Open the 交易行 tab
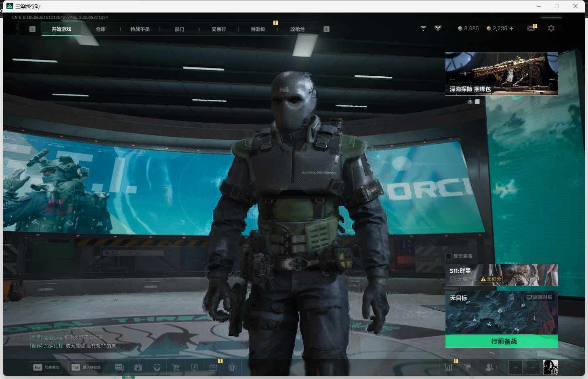The height and width of the screenshot is (379, 588). [218, 29]
